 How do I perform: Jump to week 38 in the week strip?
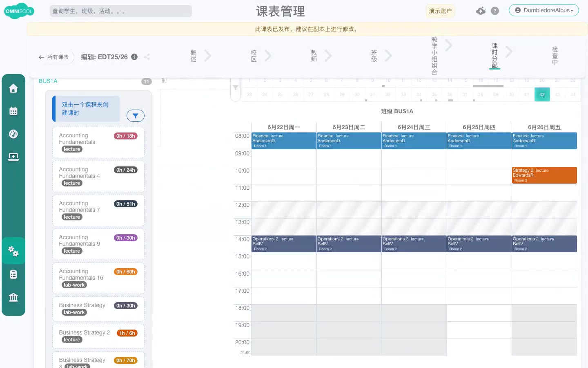(480, 94)
